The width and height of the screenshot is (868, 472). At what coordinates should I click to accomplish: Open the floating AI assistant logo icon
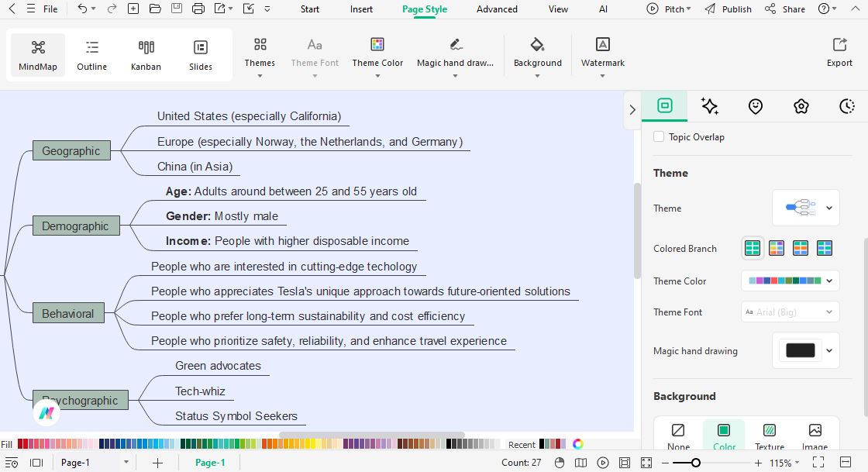click(x=46, y=412)
